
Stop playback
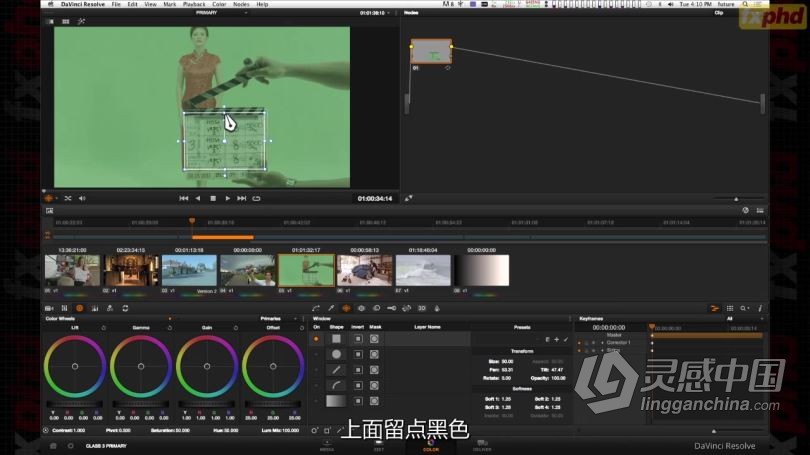tap(213, 198)
